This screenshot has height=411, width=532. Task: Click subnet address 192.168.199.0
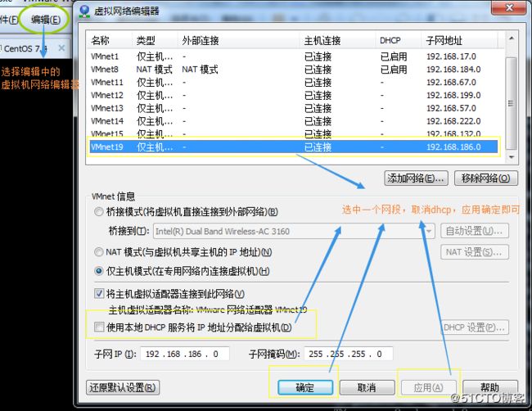coord(453,95)
